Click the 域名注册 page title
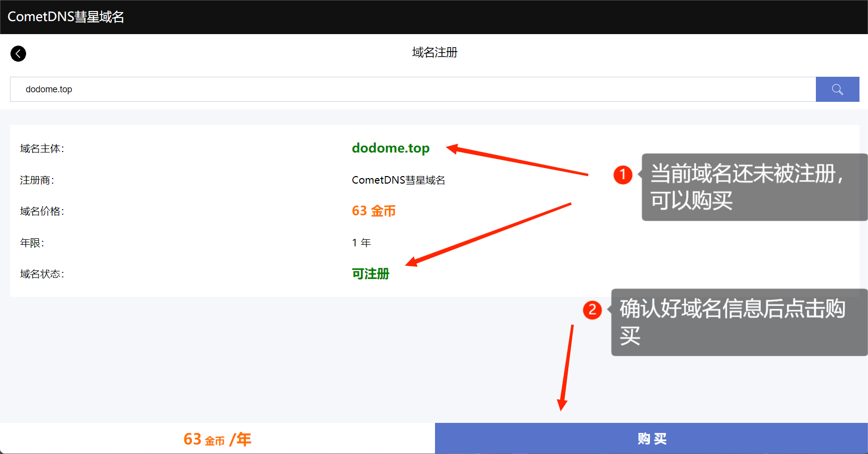This screenshot has height=454, width=868. [x=435, y=53]
